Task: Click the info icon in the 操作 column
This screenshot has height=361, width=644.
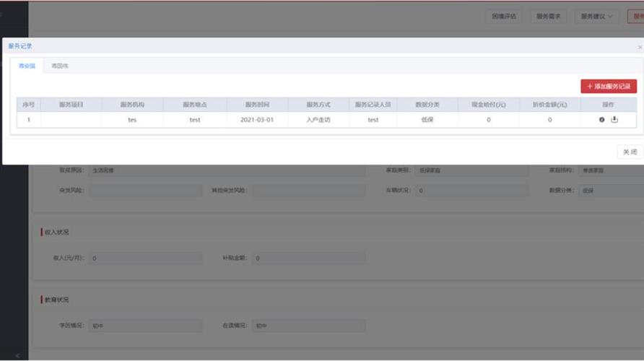Action: [601, 120]
